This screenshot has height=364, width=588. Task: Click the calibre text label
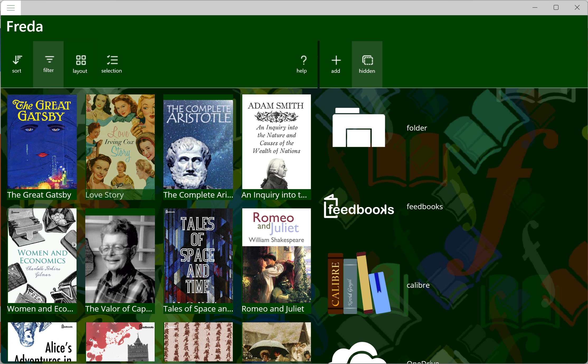[x=418, y=285]
